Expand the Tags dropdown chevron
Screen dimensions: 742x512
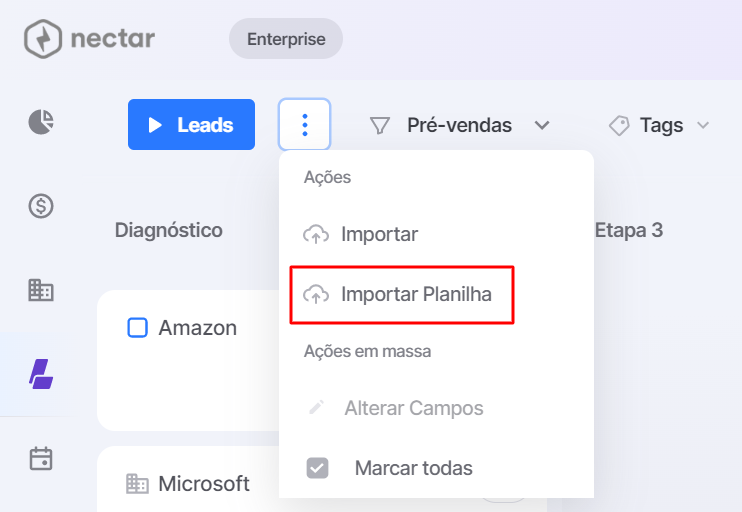point(703,125)
